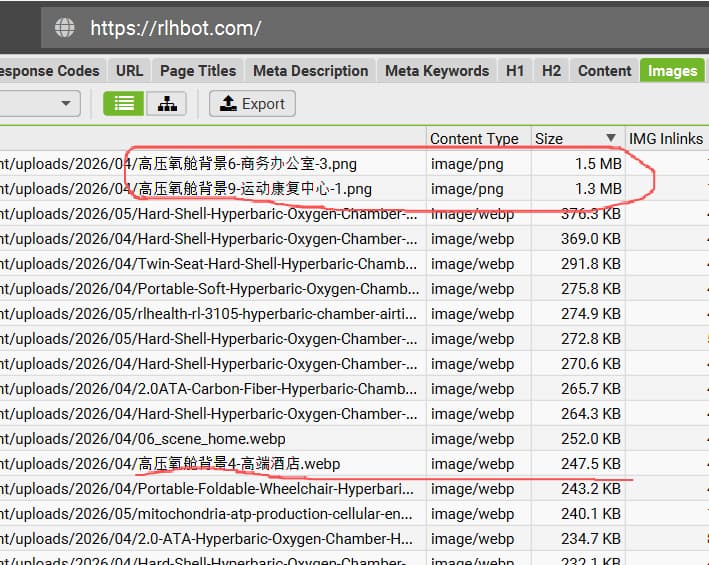Screen dimensions: 709x565
Task: Select the Portable-Soft-Hyperbaric-Oxygen-Chamb... row
Action: pyautogui.click(x=354, y=288)
